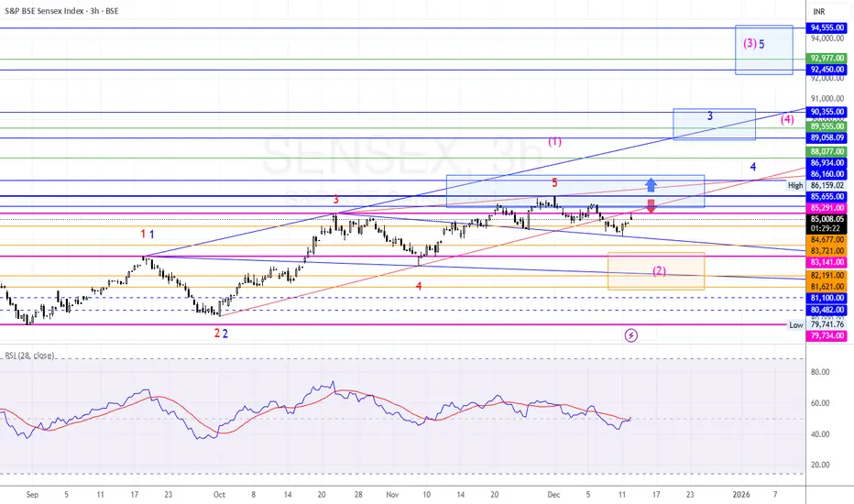Open the RSI (28, close) indicator legend
The image size is (854, 504).
29,356
